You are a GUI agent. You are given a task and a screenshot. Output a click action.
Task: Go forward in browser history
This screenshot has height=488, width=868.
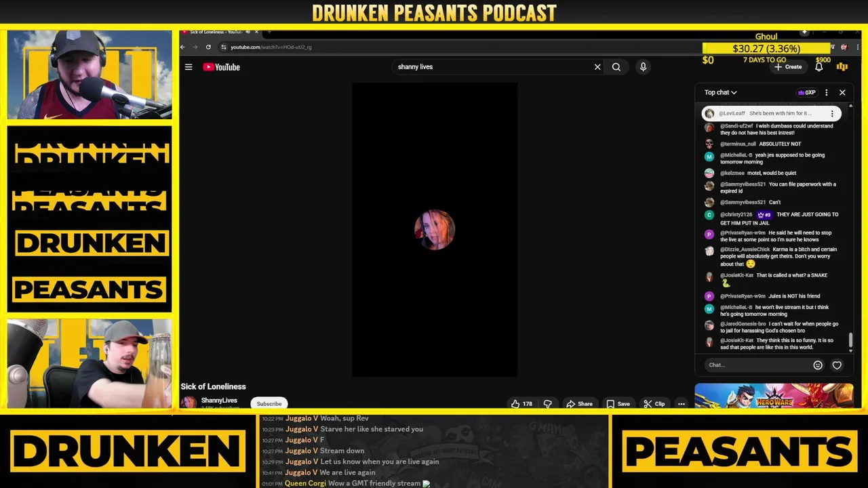[x=195, y=47]
